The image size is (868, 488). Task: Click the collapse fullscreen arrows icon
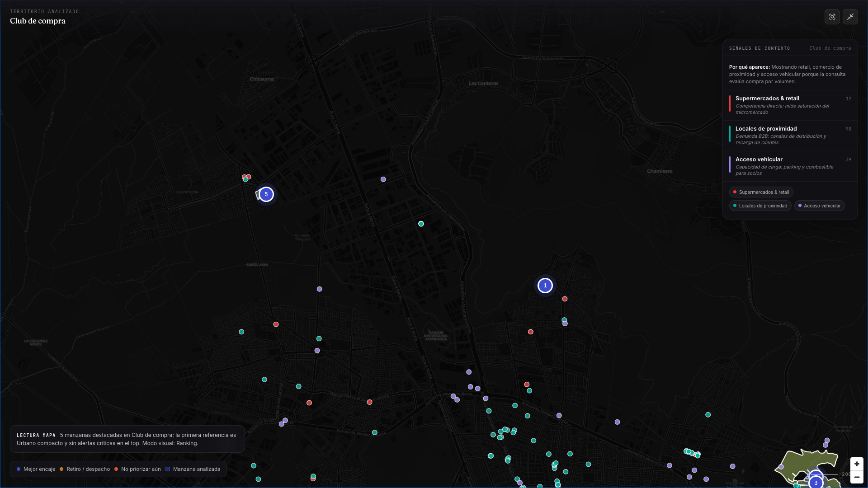[850, 17]
